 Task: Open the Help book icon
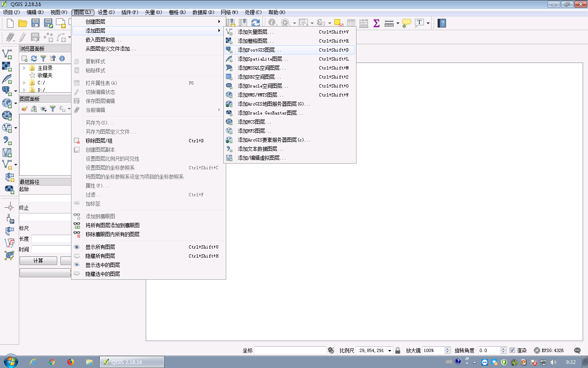click(442, 23)
